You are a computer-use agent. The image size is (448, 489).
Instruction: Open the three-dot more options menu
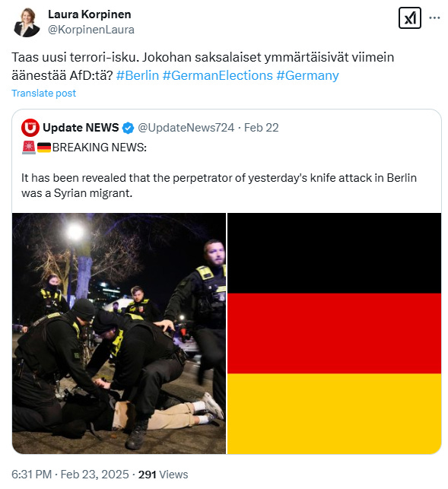[434, 17]
